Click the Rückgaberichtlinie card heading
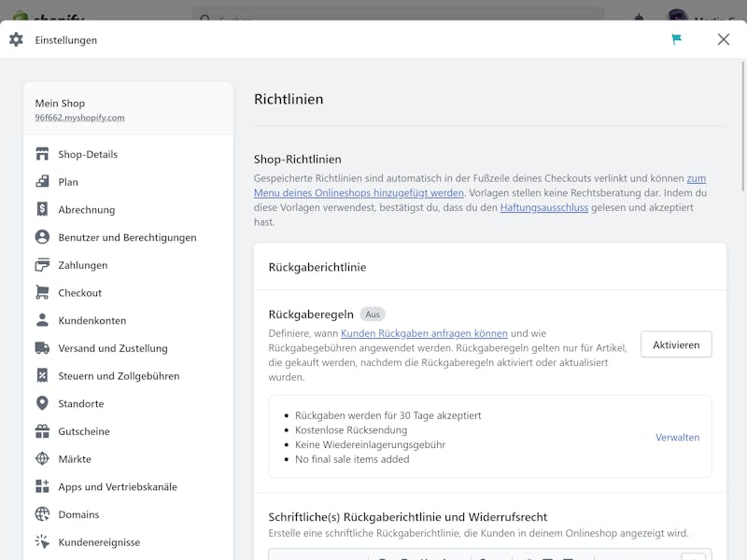 [x=317, y=267]
